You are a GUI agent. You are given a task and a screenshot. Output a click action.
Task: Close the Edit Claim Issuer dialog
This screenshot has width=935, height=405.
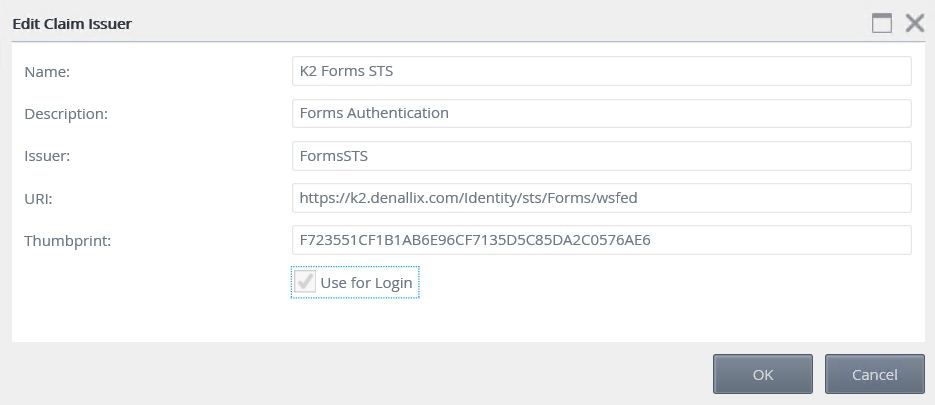click(x=914, y=23)
